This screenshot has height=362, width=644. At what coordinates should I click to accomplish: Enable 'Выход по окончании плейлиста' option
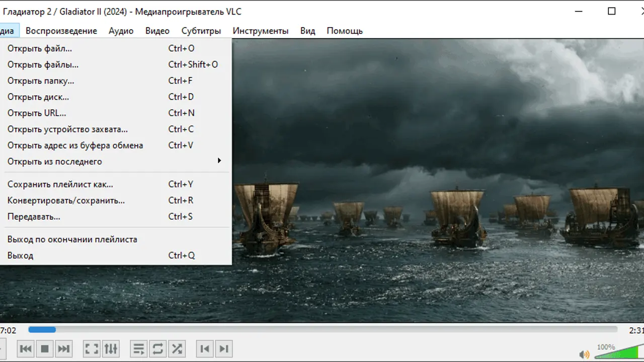coord(72,239)
